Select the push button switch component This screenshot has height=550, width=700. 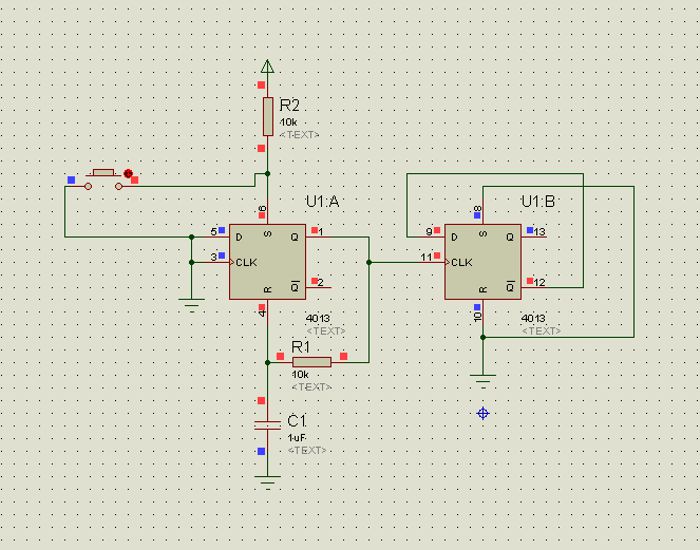tap(104, 179)
